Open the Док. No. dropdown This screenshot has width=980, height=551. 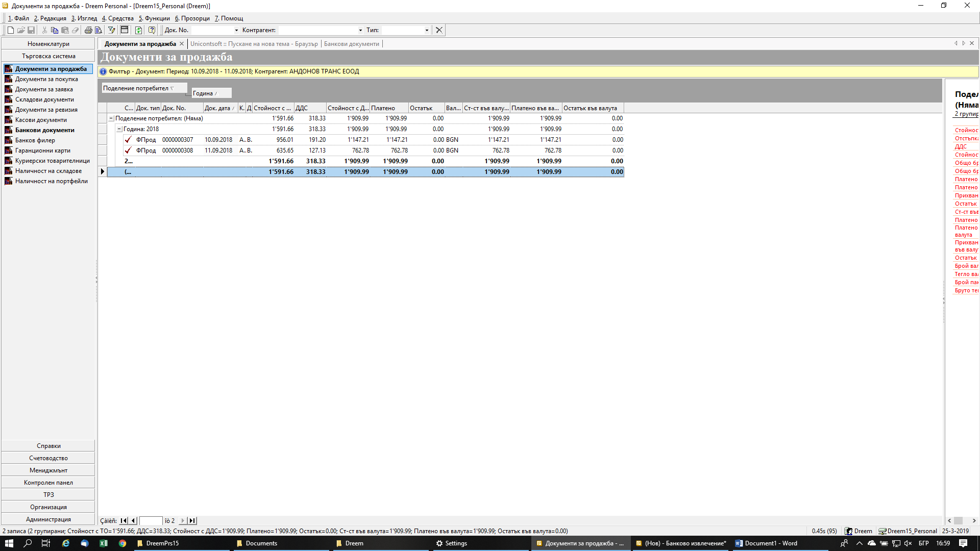pyautogui.click(x=236, y=30)
